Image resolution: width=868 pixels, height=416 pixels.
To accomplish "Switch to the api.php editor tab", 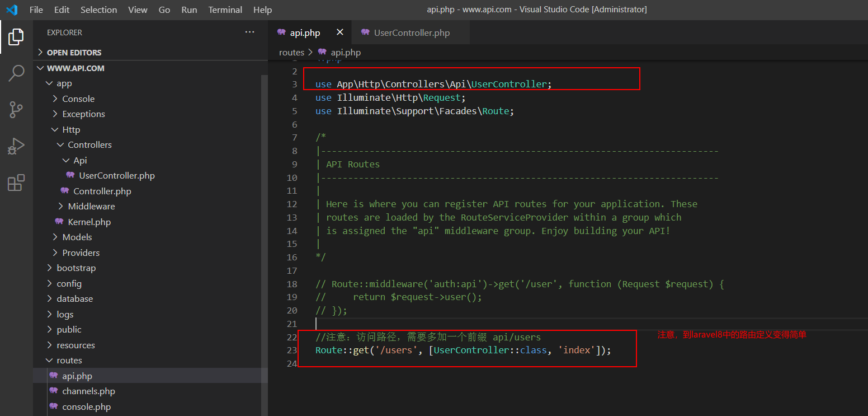I will [x=310, y=32].
